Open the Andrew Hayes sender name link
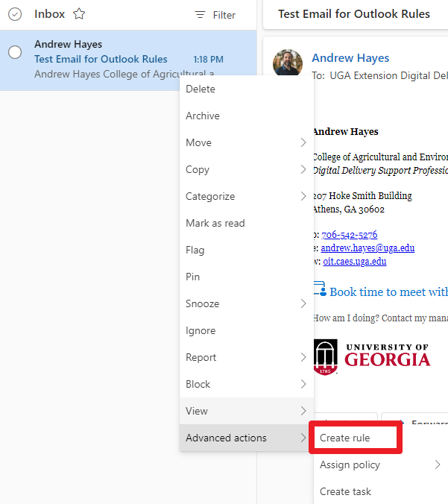The image size is (448, 504). point(350,58)
